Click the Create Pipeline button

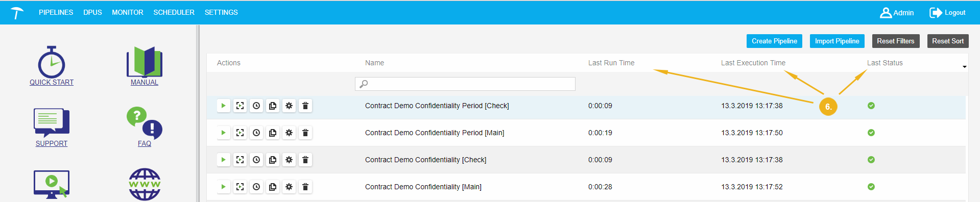click(x=774, y=41)
